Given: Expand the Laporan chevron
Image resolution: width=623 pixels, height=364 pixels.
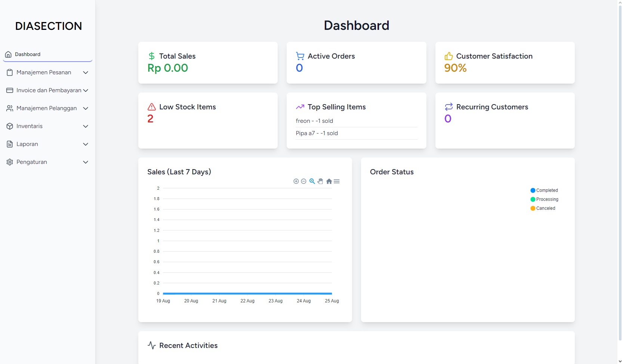Looking at the screenshot, I should [x=86, y=144].
